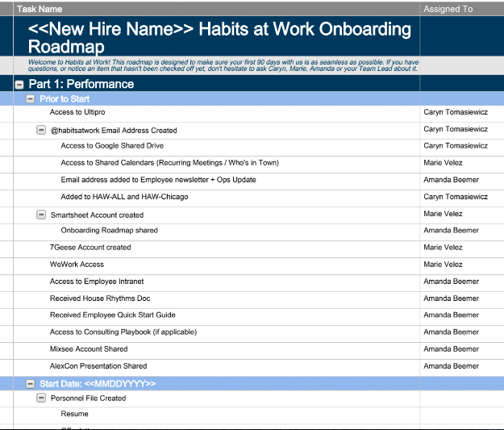This screenshot has height=430, width=504.
Task: Collapse the Smartsheet Account created row
Action: 41,215
